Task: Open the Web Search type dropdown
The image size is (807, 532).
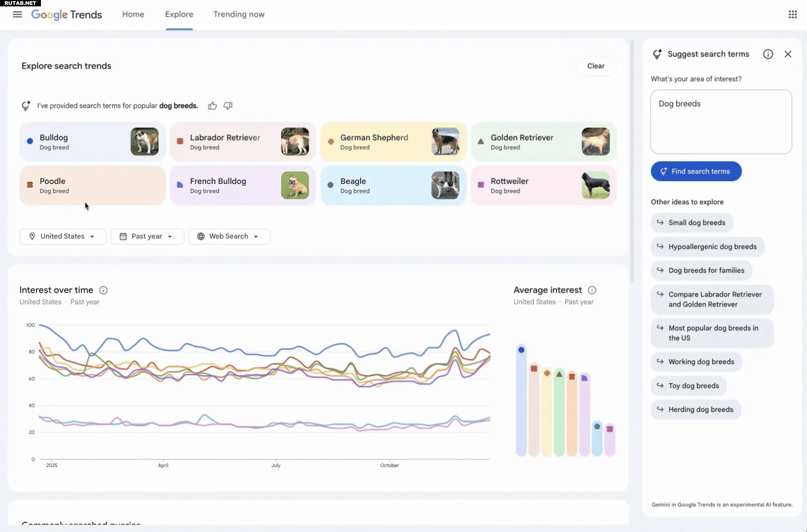Action: [x=229, y=236]
